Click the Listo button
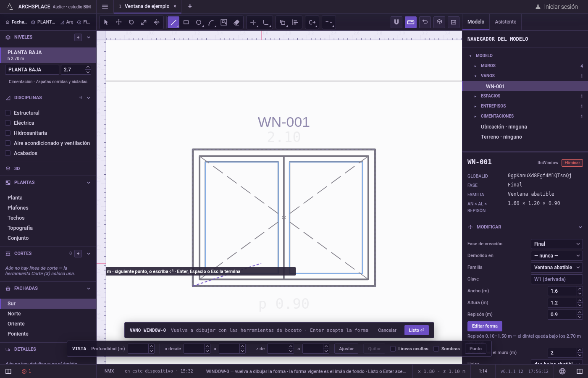The height and width of the screenshot is (378, 588). 417,330
